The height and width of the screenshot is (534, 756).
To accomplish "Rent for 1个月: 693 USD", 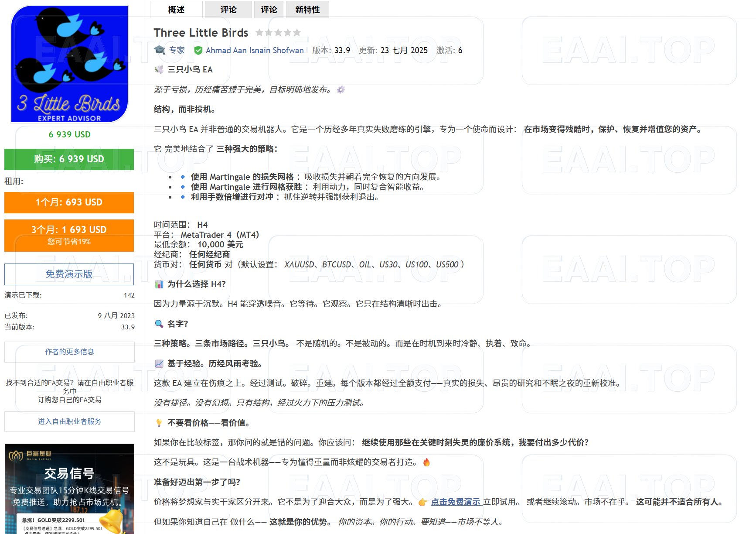I will pyautogui.click(x=69, y=202).
